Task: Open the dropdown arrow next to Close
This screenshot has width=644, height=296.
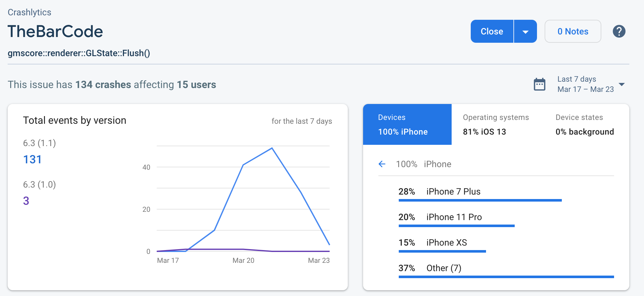Action: tap(526, 31)
